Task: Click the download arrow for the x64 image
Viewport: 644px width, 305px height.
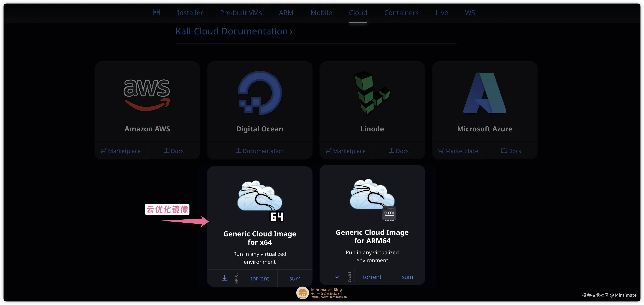Action: click(x=224, y=278)
